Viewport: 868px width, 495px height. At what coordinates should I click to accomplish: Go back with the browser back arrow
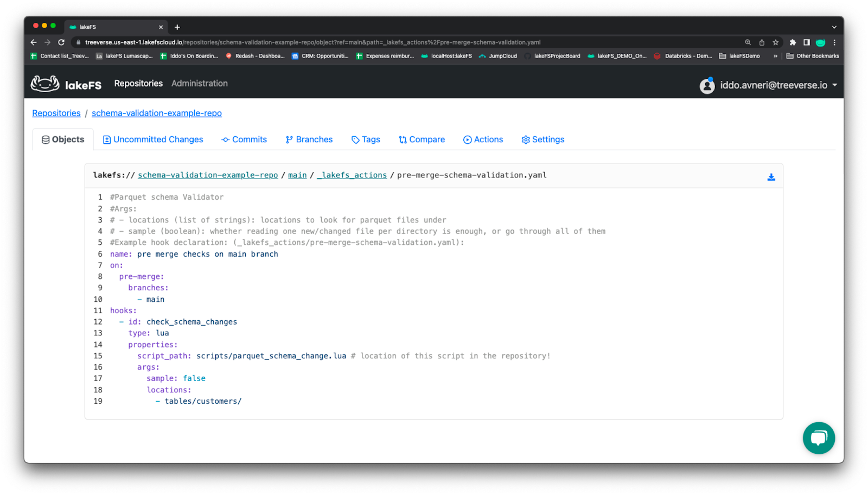pos(34,42)
